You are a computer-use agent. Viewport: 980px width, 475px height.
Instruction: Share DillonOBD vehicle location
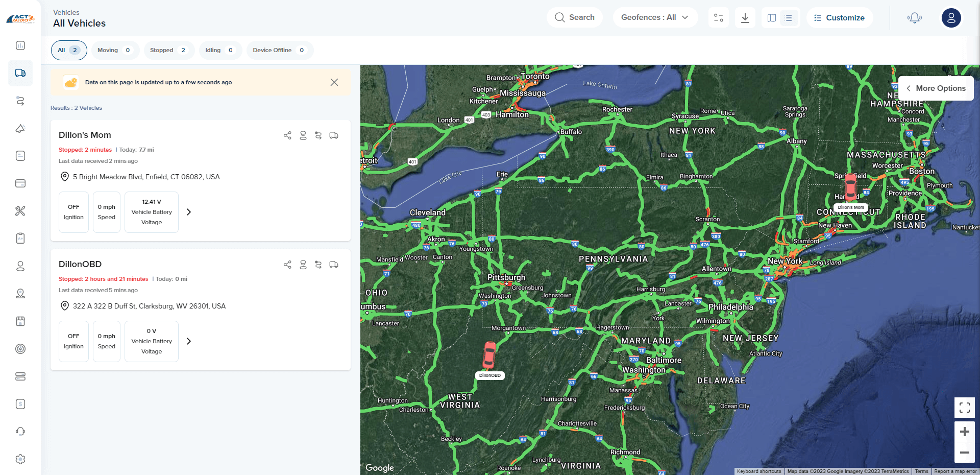point(287,265)
